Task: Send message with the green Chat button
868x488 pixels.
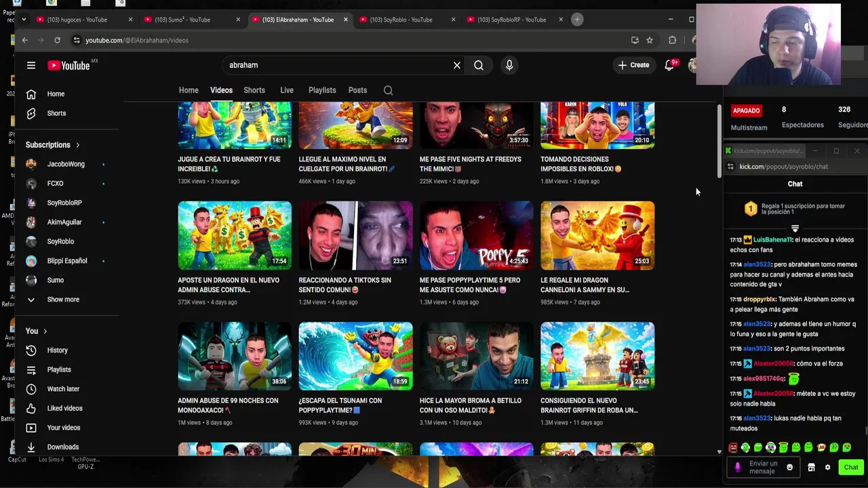Action: point(851,467)
